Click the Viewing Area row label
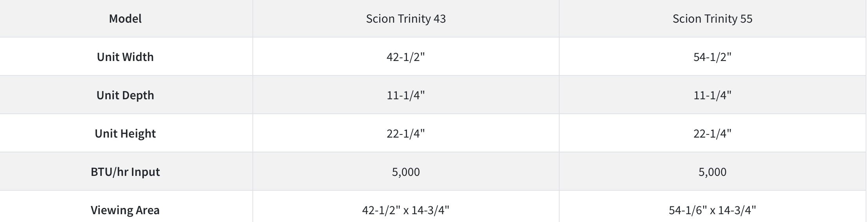The image size is (868, 222). pyautogui.click(x=125, y=210)
